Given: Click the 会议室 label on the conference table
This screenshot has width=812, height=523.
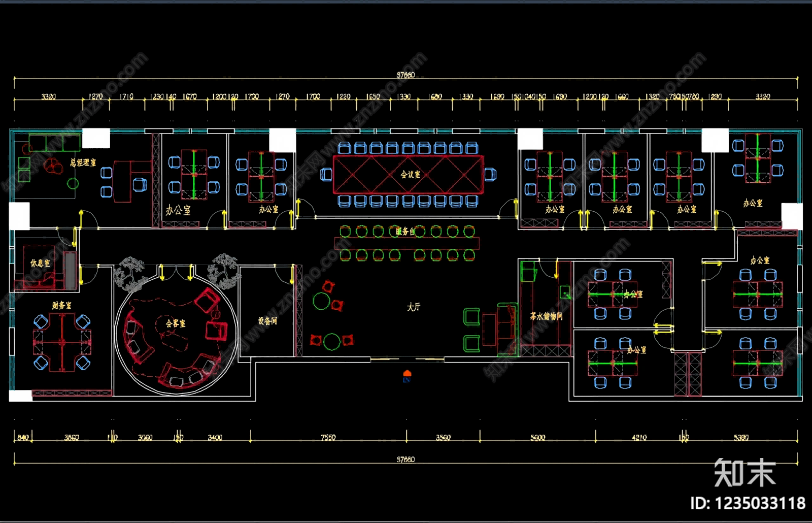Looking at the screenshot, I should (410, 175).
